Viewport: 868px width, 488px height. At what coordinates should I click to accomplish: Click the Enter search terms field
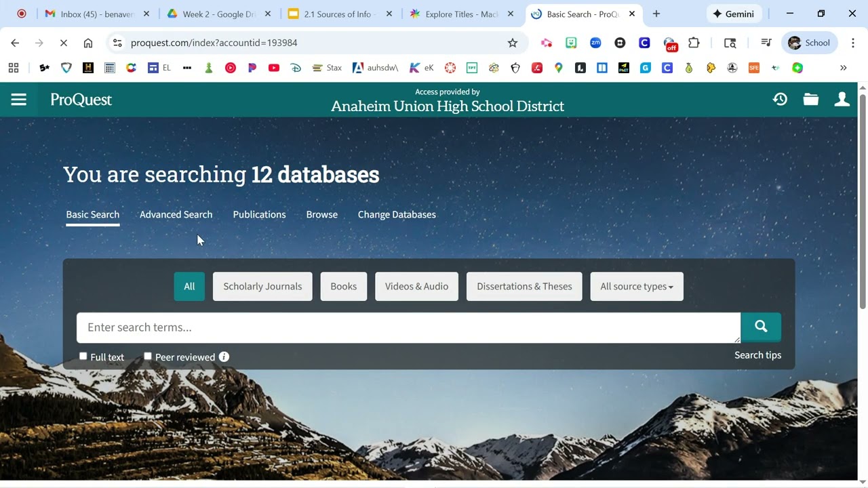point(408,327)
